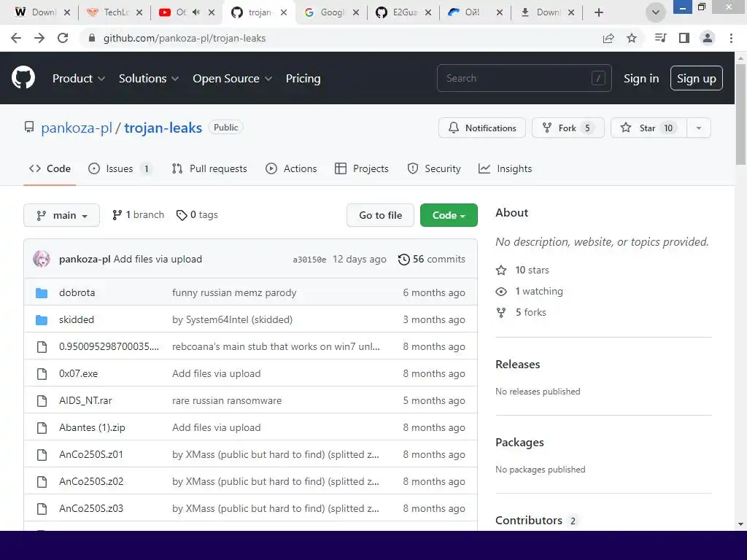Expand the Solutions menu
This screenshot has height=560, width=747.
pyautogui.click(x=149, y=79)
